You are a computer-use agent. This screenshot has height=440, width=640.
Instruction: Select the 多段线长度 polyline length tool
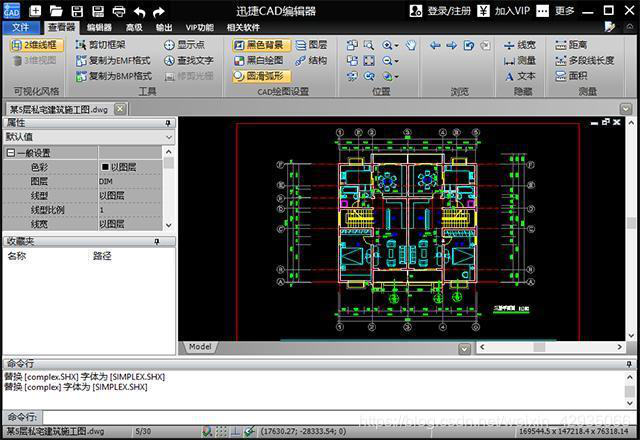pyautogui.click(x=584, y=60)
